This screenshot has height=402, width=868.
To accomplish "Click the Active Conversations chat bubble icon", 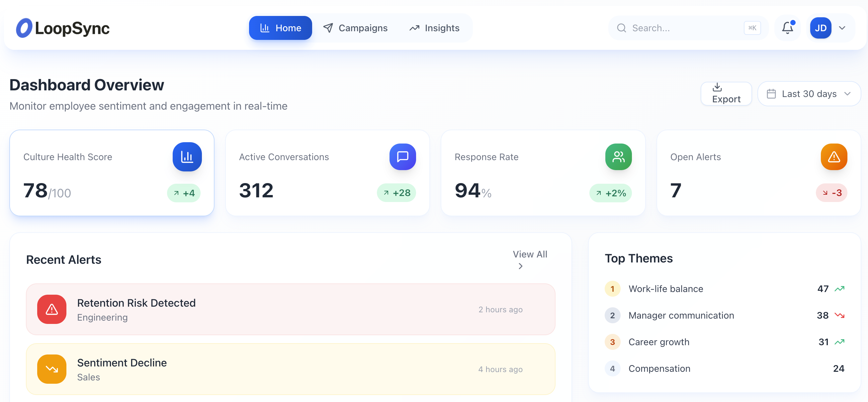I will (402, 156).
